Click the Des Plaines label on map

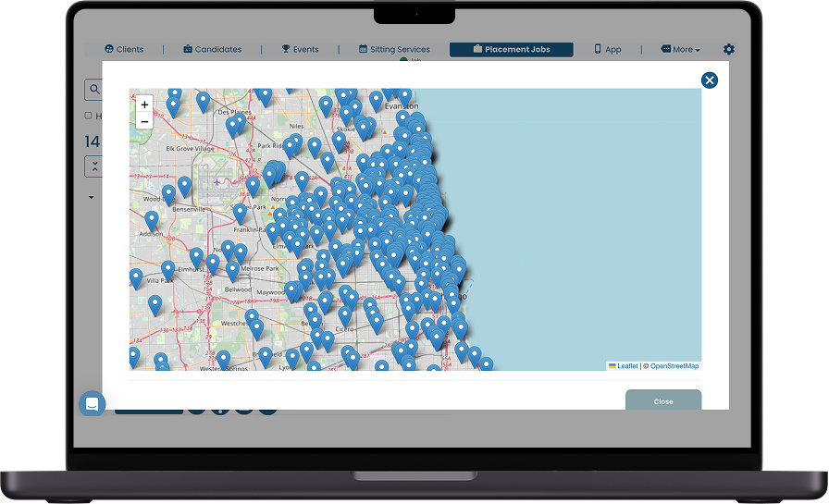tap(235, 112)
